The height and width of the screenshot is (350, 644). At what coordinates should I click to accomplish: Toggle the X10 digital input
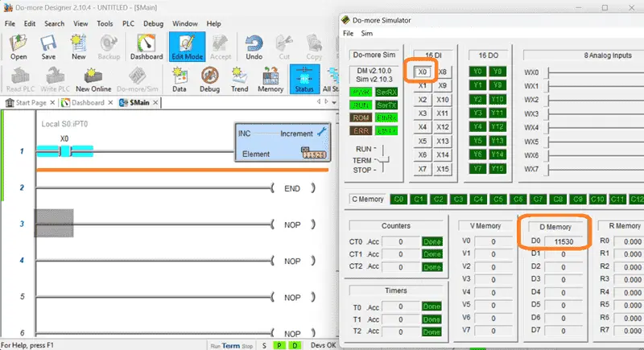442,99
